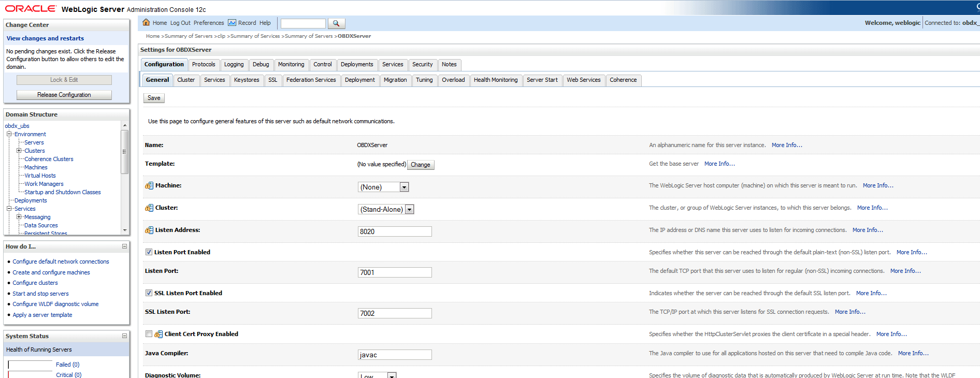This screenshot has height=378, width=980.
Task: Click the Oracle logo in header
Action: pyautogui.click(x=31, y=8)
